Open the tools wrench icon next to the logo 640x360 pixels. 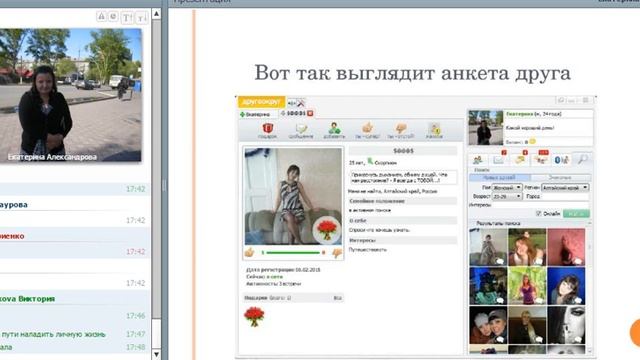[x=301, y=102]
